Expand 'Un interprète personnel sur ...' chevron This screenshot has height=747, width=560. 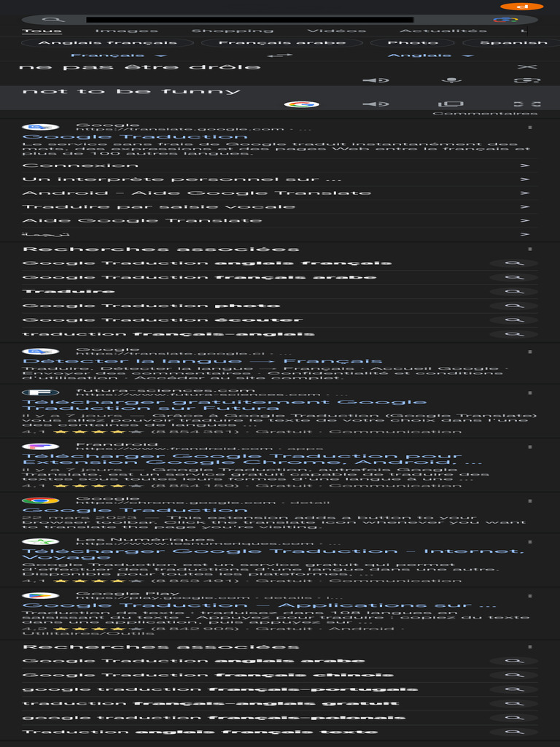tap(524, 179)
